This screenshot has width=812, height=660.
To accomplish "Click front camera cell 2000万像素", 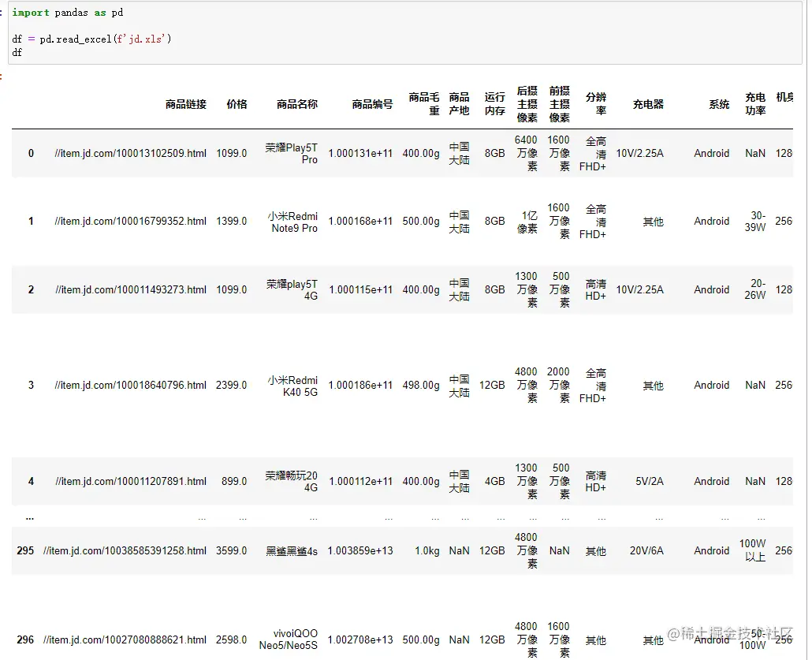I will coord(559,385).
